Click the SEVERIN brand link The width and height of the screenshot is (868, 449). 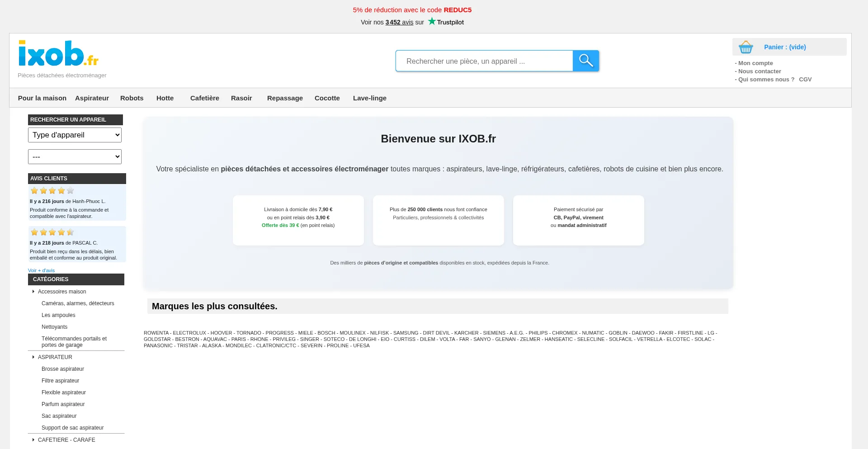tap(311, 345)
